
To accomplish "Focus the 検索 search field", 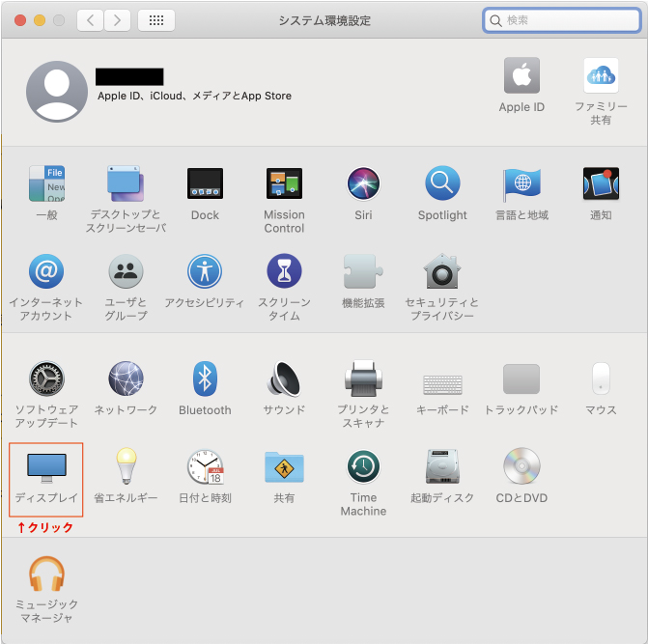I will tap(562, 20).
